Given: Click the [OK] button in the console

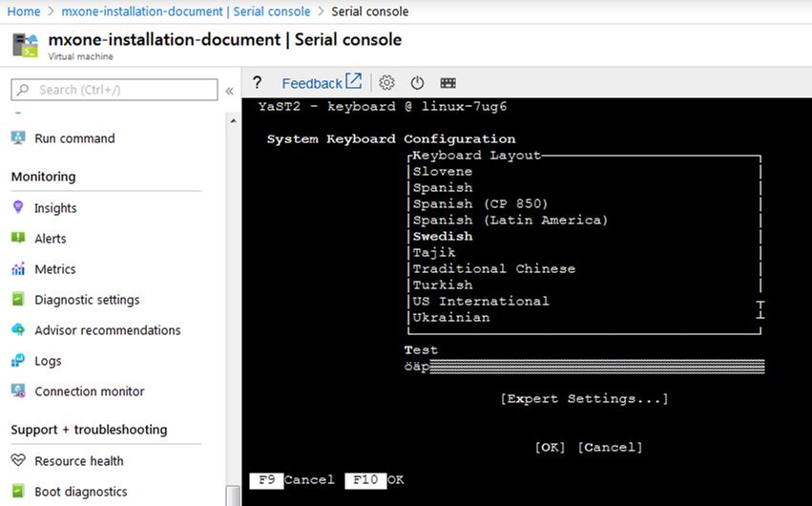Looking at the screenshot, I should tap(550, 447).
